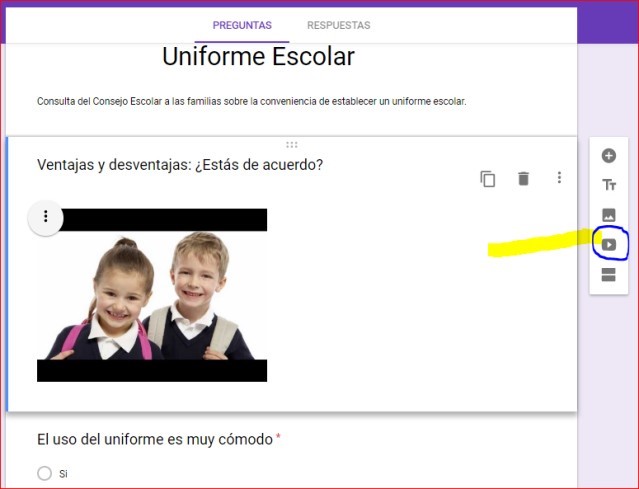Screen dimensions: 639x489
Task: Click the add image sidebar icon
Action: pyautogui.click(x=608, y=215)
